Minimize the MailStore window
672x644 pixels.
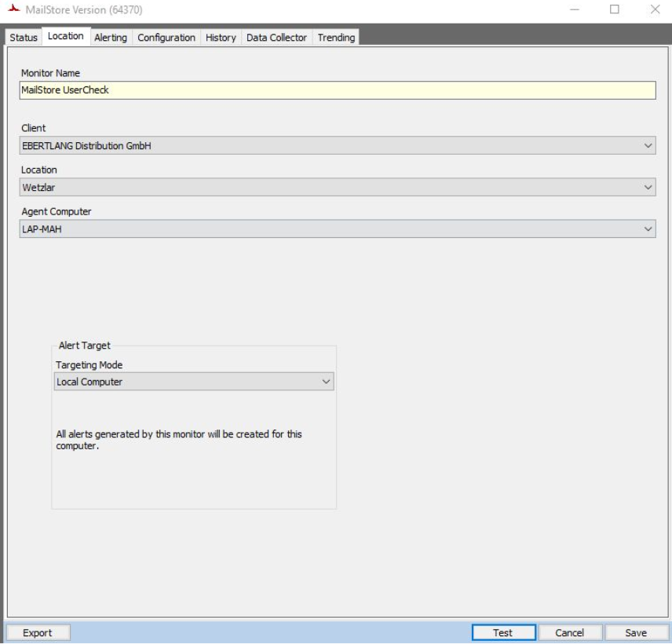pos(575,10)
